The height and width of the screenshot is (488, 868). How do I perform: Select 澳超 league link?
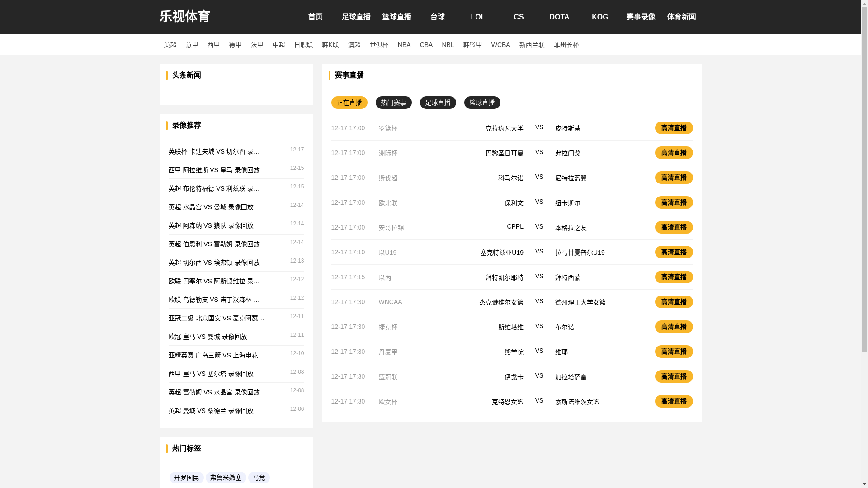[354, 45]
